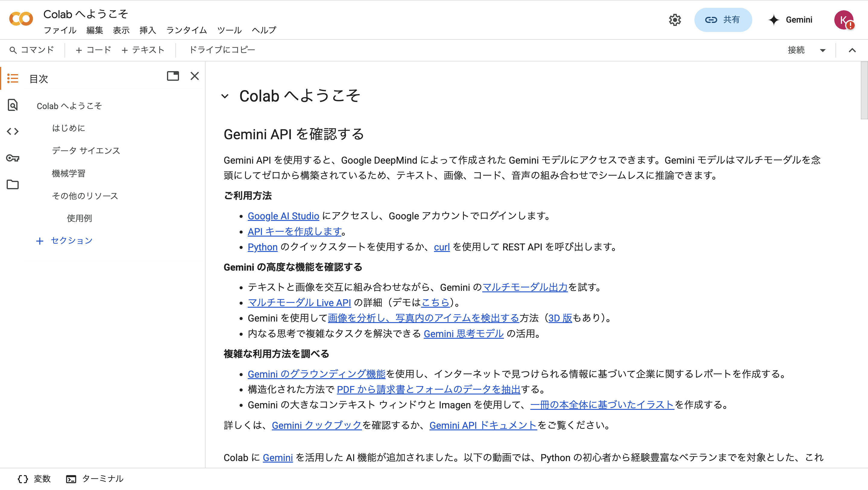Open the 表示 menu

(x=121, y=30)
